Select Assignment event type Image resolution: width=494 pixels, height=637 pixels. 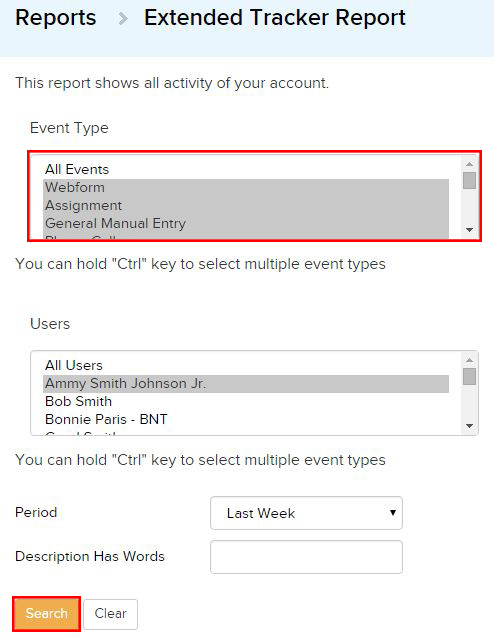(246, 205)
